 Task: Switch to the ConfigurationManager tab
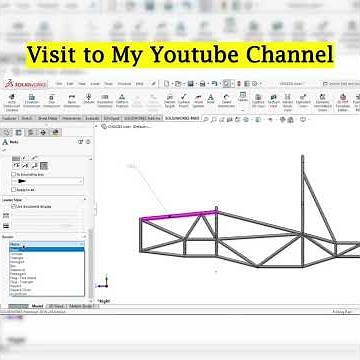[31, 132]
